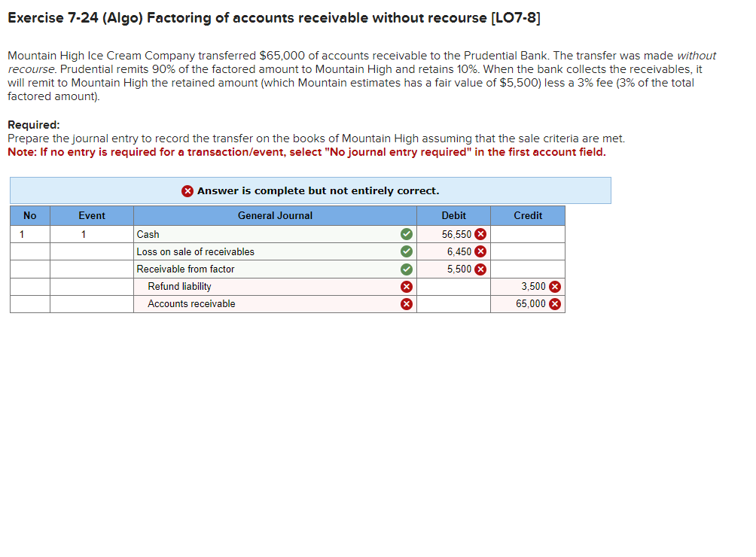This screenshot has height=557, width=756.
Task: Select the General Journal column header
Action: click(x=273, y=216)
